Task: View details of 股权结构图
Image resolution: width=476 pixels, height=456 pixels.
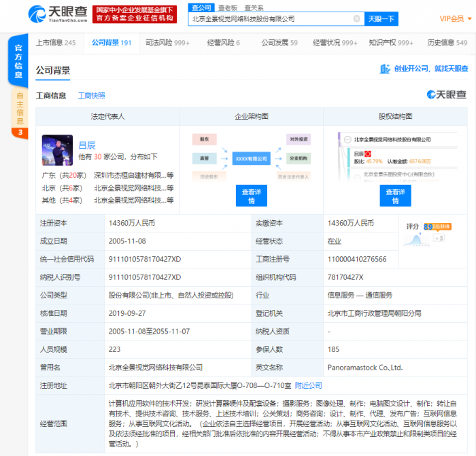Action: click(395, 196)
